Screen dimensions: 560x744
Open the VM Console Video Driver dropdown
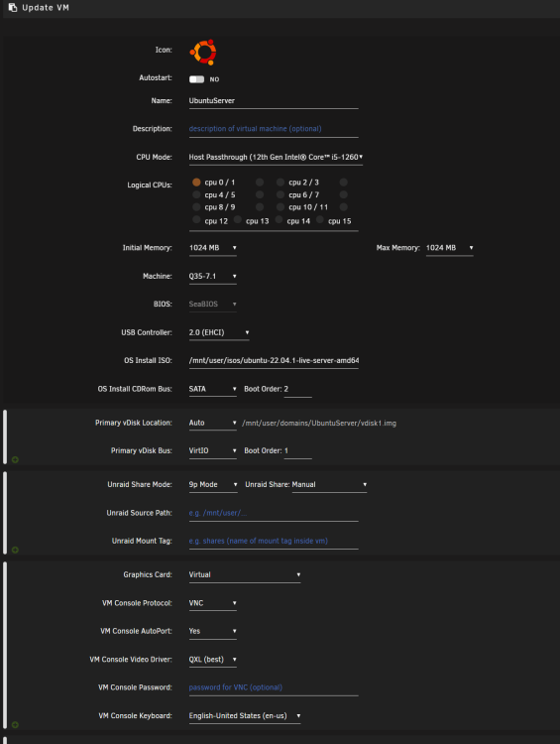pyautogui.click(x=212, y=660)
